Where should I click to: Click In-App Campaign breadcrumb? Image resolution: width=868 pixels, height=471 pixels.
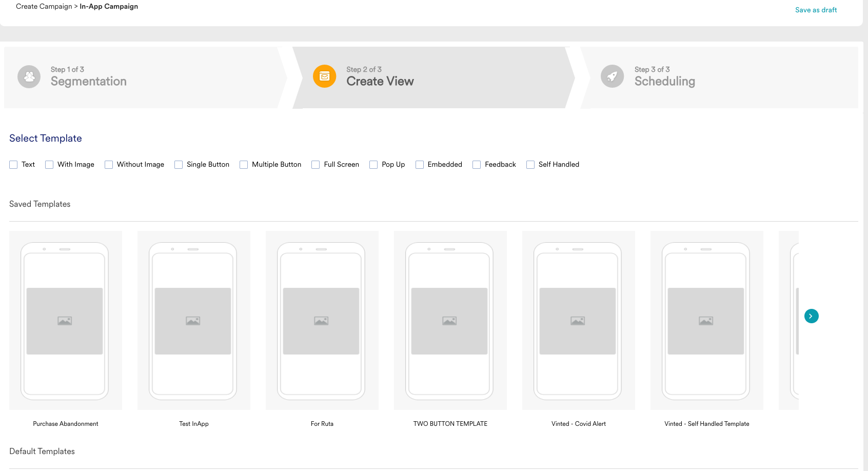pos(109,6)
